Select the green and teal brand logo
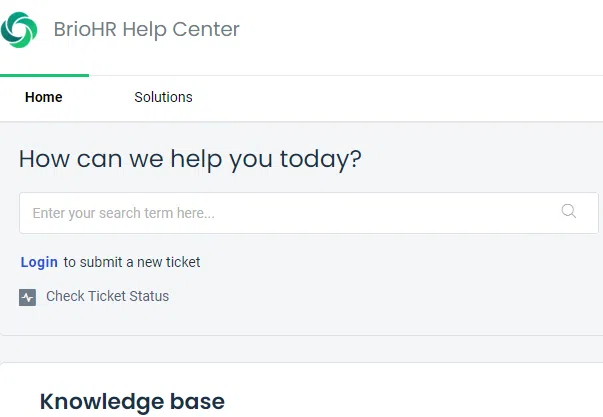Viewport: 603px width, 417px height. [19, 30]
